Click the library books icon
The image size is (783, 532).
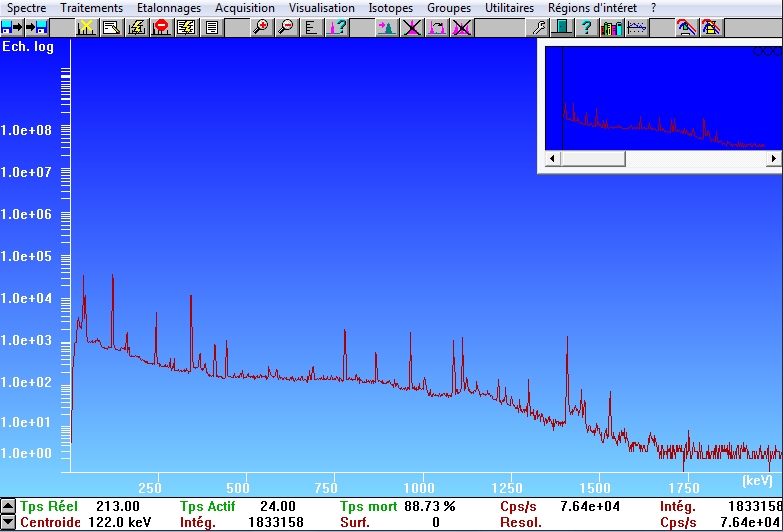pos(611,27)
